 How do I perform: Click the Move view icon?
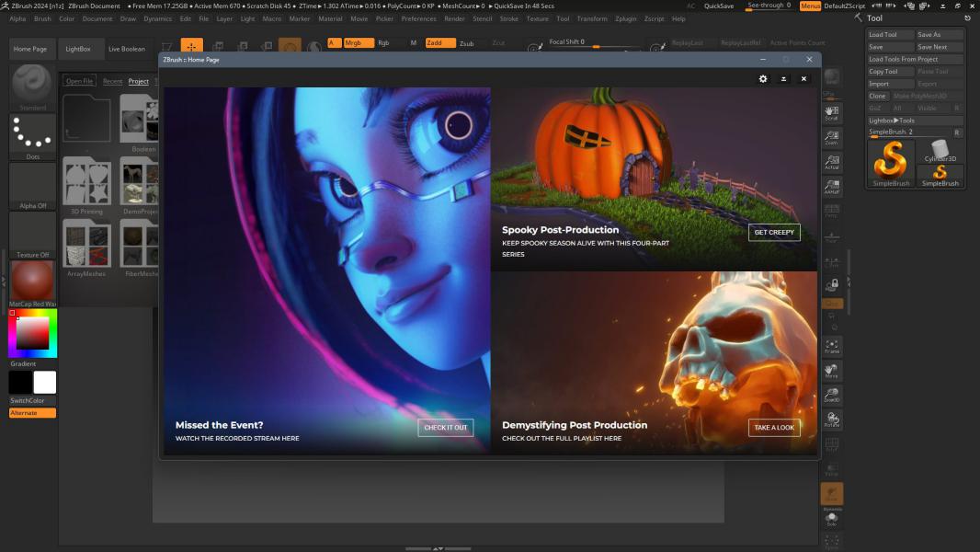point(832,371)
